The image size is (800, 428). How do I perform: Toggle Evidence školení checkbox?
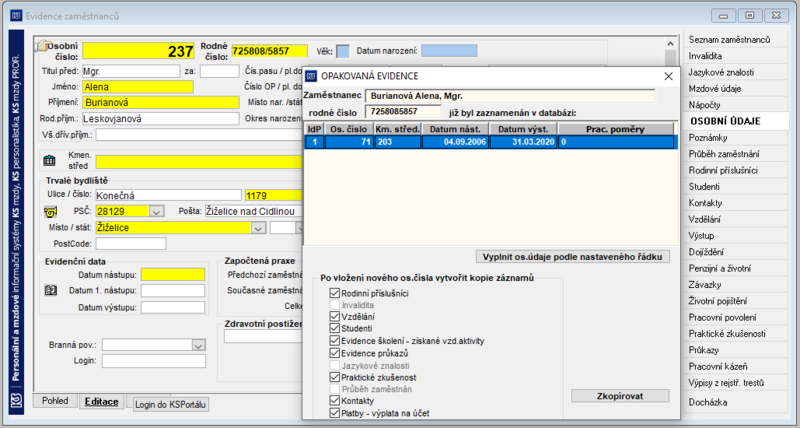pyautogui.click(x=335, y=340)
